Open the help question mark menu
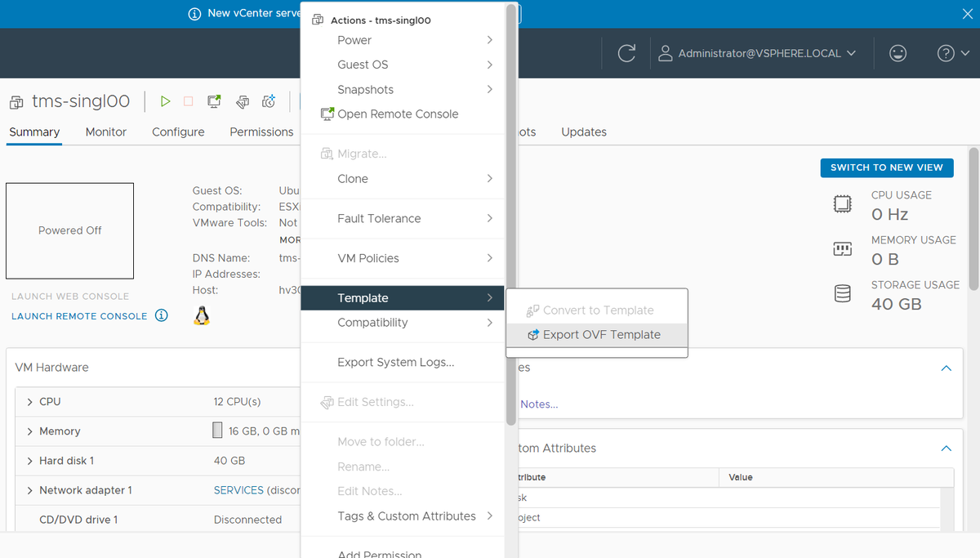The width and height of the screenshot is (980, 558). coord(953,53)
